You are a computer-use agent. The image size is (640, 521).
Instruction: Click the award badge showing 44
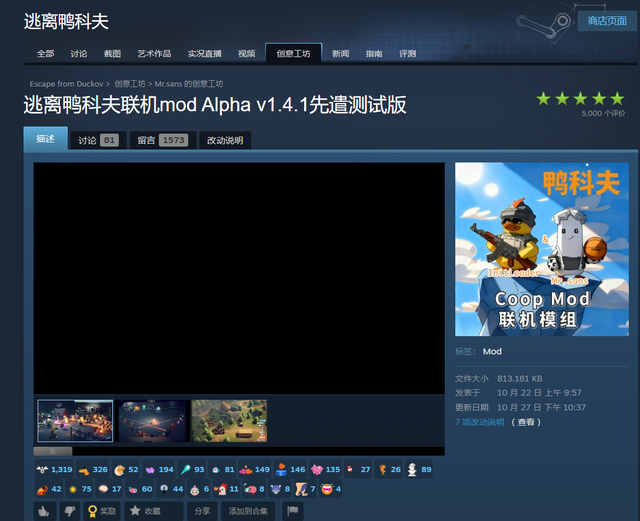click(x=171, y=489)
